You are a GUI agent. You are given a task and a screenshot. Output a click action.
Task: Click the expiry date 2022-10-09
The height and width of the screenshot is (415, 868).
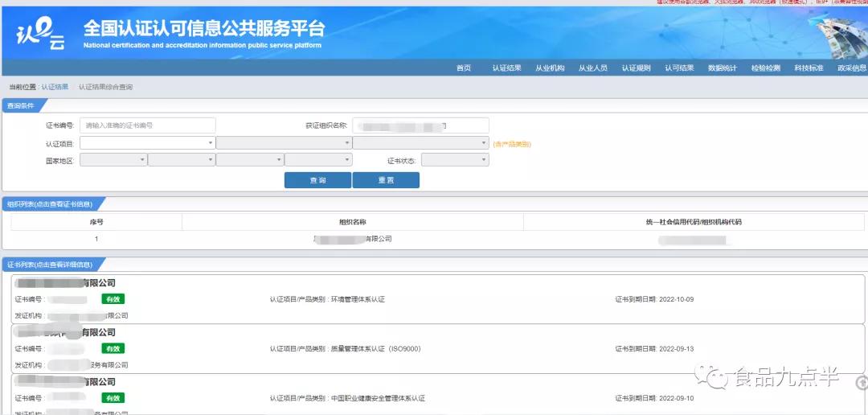pos(676,300)
